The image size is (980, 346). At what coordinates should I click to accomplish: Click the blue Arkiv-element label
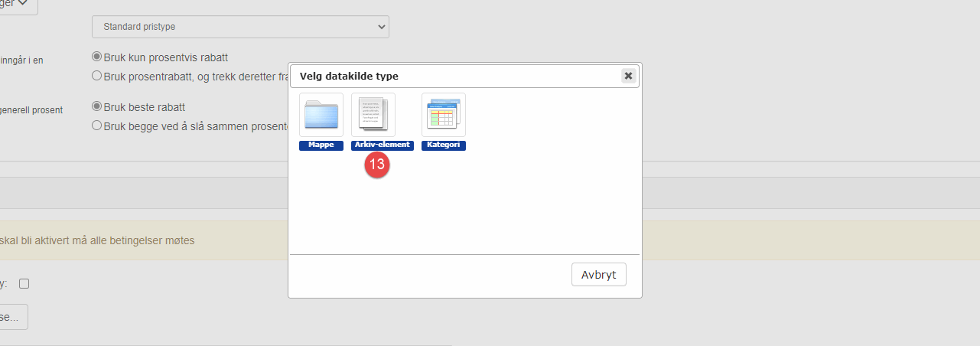click(383, 145)
